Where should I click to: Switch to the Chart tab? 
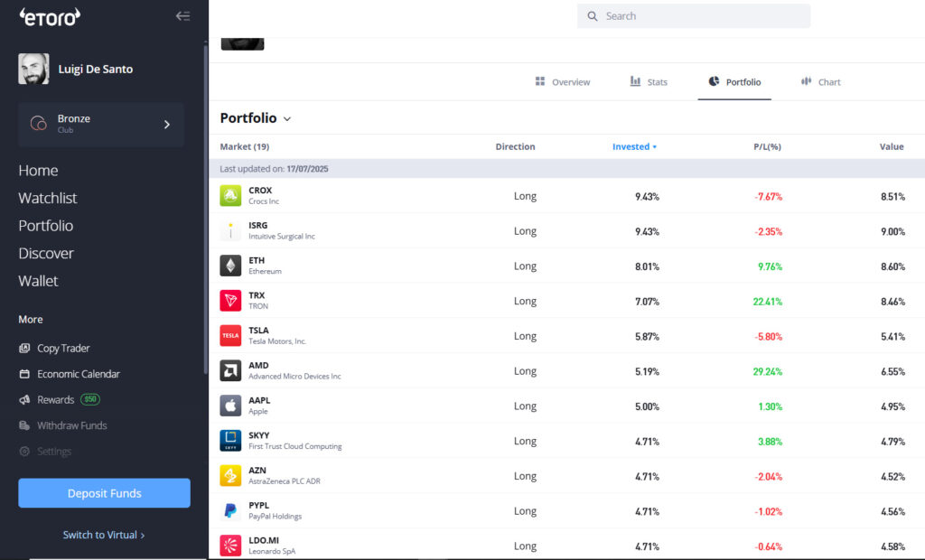820,82
